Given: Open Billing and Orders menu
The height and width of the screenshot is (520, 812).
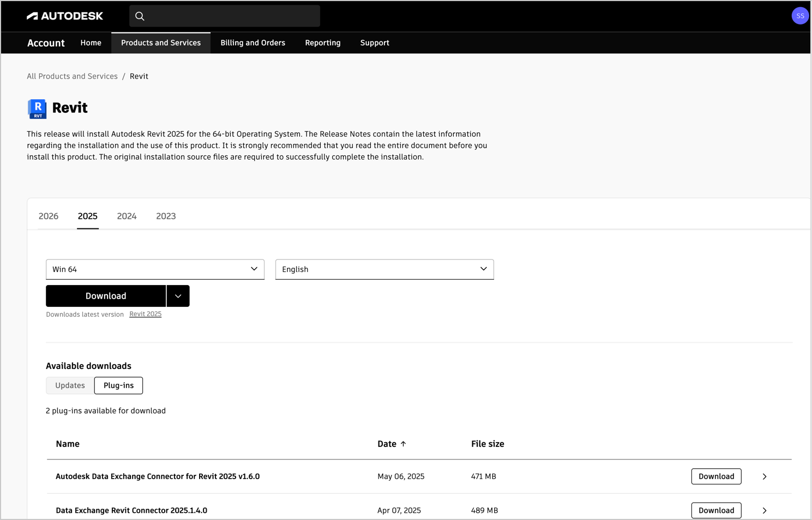Looking at the screenshot, I should 253,43.
